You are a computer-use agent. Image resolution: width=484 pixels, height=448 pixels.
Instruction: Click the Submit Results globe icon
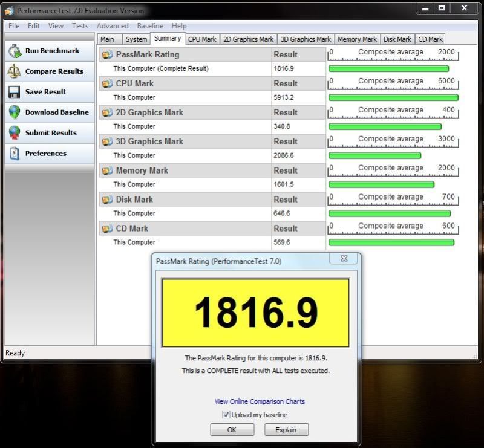[15, 133]
